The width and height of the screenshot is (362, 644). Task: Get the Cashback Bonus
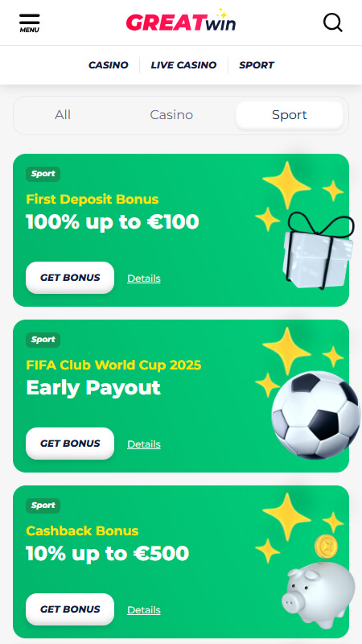[x=70, y=609]
